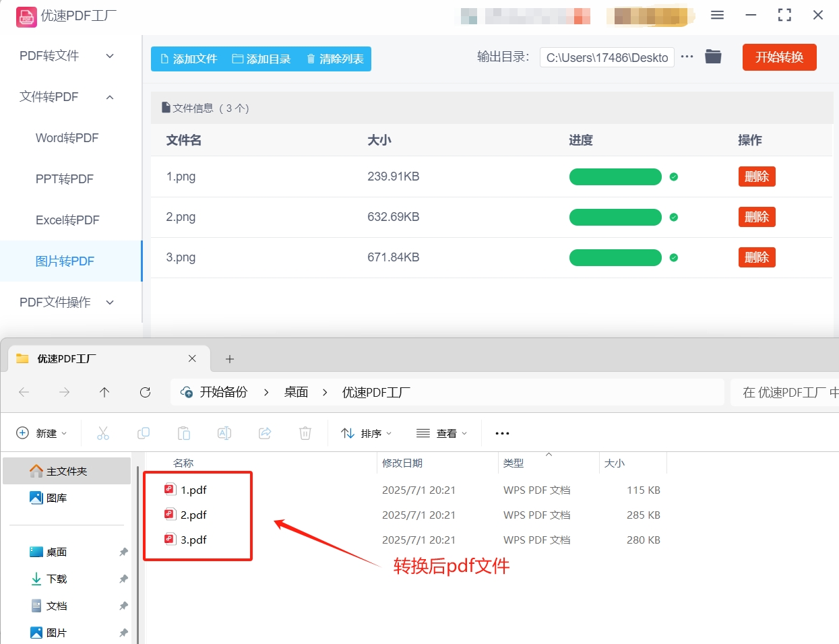This screenshot has height=644, width=839.
Task: Click the progress bar of 2.png
Action: tap(615, 217)
